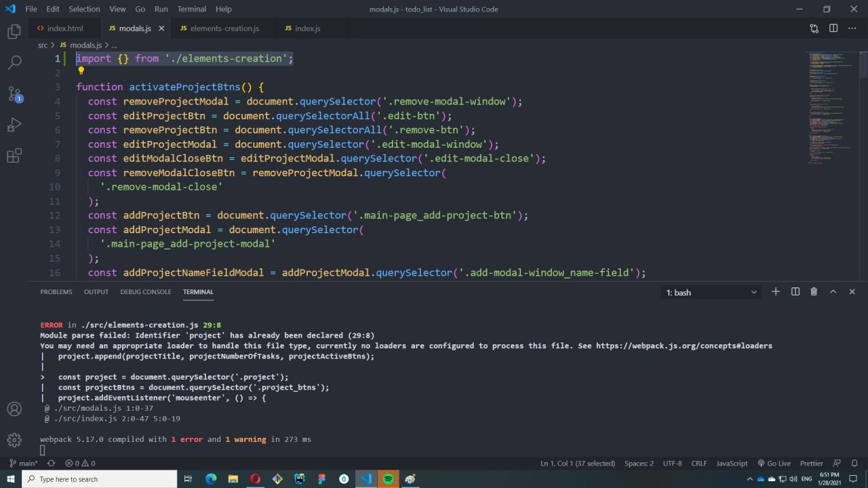Click the Windows Start button

point(10,479)
